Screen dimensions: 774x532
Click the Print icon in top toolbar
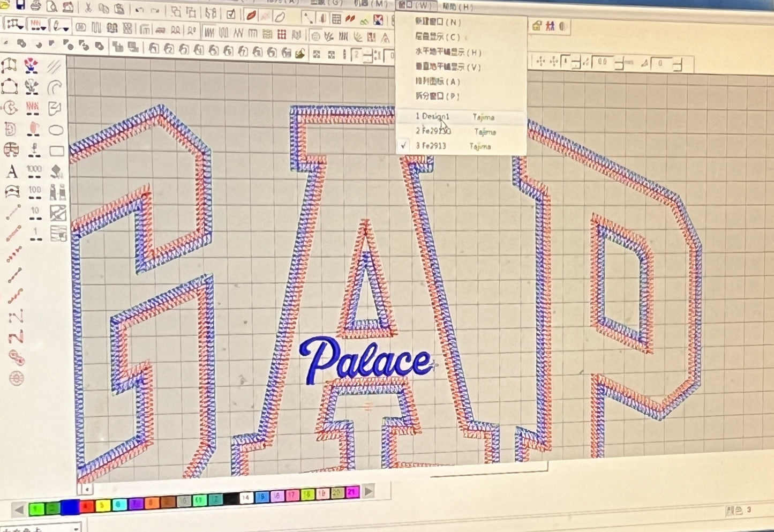point(36,6)
